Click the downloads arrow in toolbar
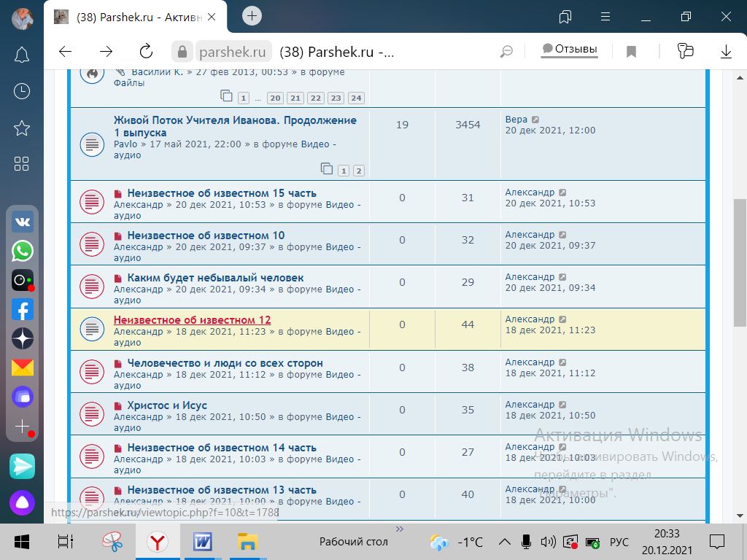The height and width of the screenshot is (560, 747). 726,51
